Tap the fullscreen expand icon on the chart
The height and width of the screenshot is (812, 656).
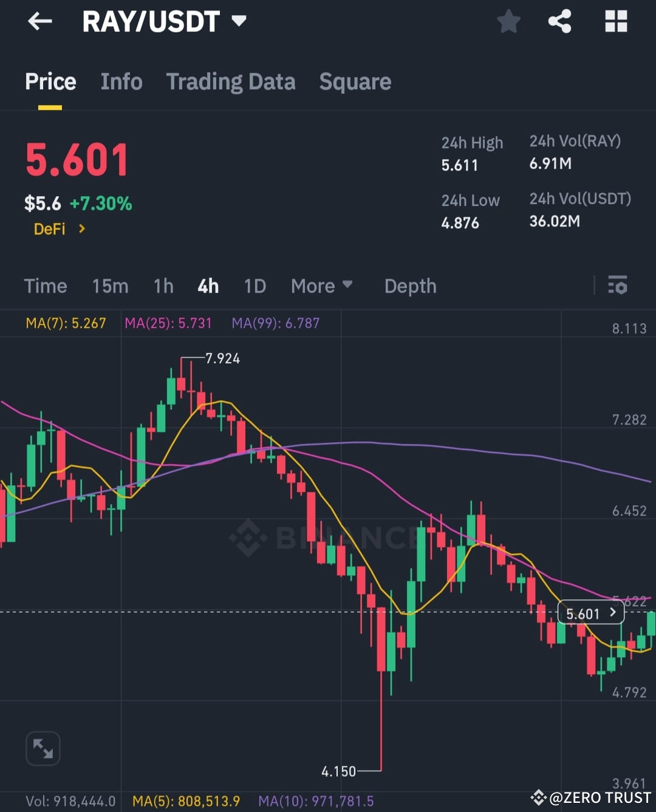pyautogui.click(x=43, y=748)
